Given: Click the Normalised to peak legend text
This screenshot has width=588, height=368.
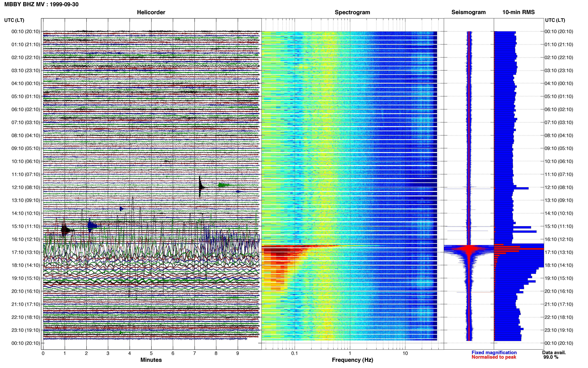Looking at the screenshot, I should (x=494, y=357).
